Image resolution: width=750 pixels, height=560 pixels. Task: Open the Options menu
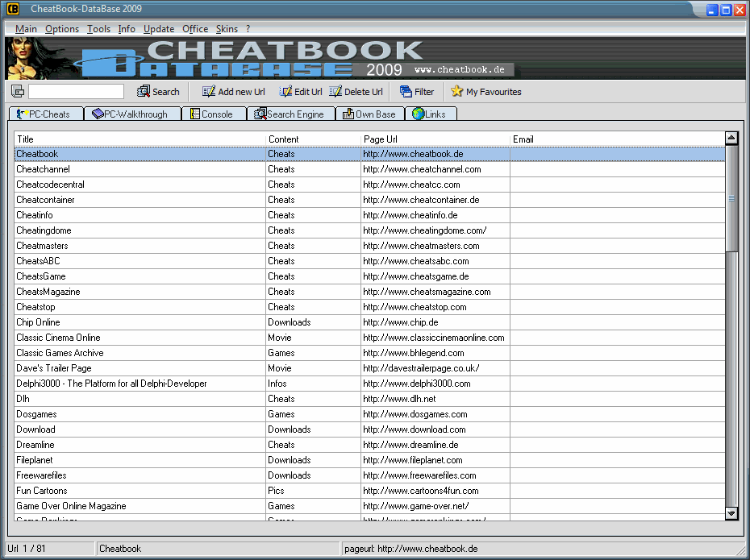[x=62, y=28]
